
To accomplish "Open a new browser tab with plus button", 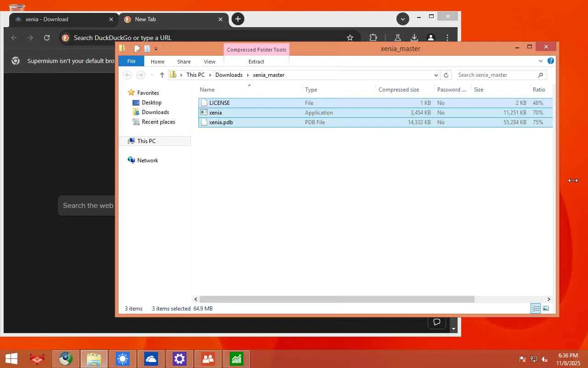I will [237, 19].
